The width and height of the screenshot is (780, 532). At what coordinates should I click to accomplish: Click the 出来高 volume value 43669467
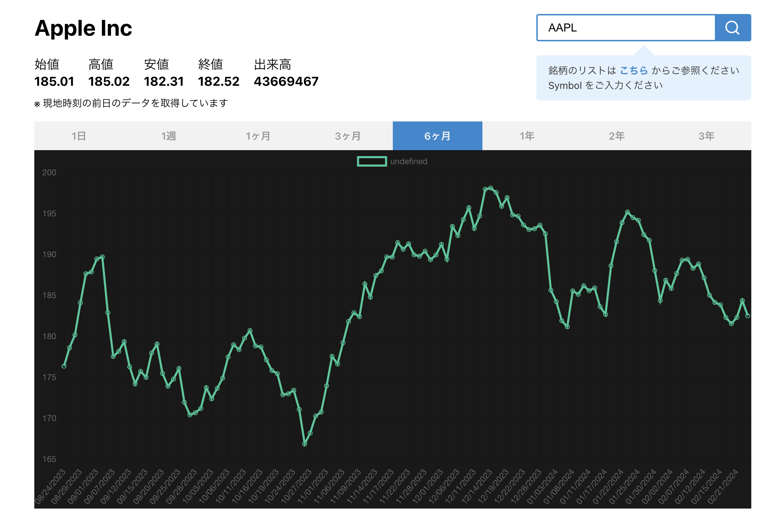point(286,82)
